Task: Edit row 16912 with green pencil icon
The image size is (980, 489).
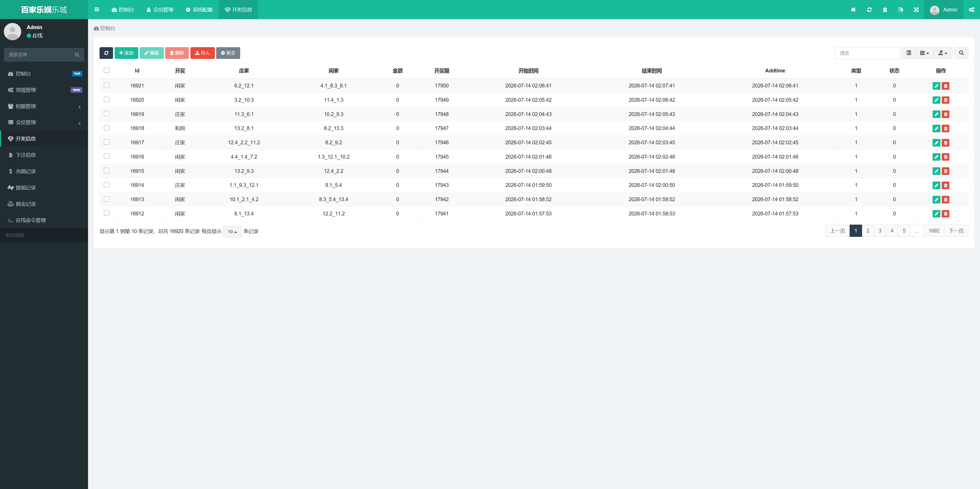Action: coord(936,214)
